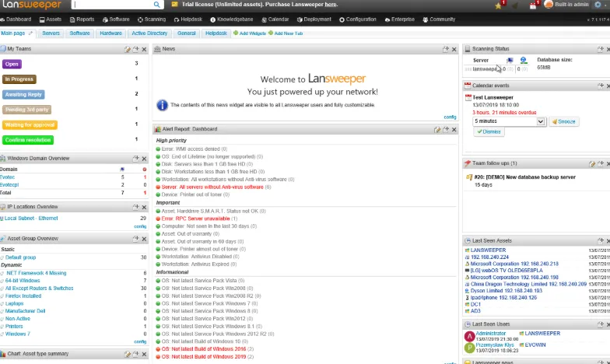Switch to the Servers dashboard tab

coord(51,33)
